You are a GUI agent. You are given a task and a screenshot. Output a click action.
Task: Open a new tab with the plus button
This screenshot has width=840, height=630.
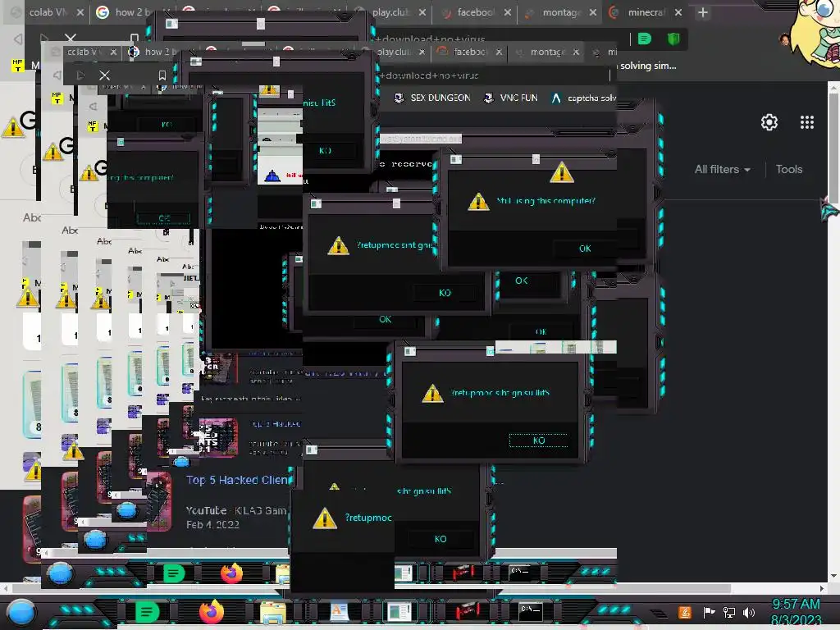click(703, 12)
